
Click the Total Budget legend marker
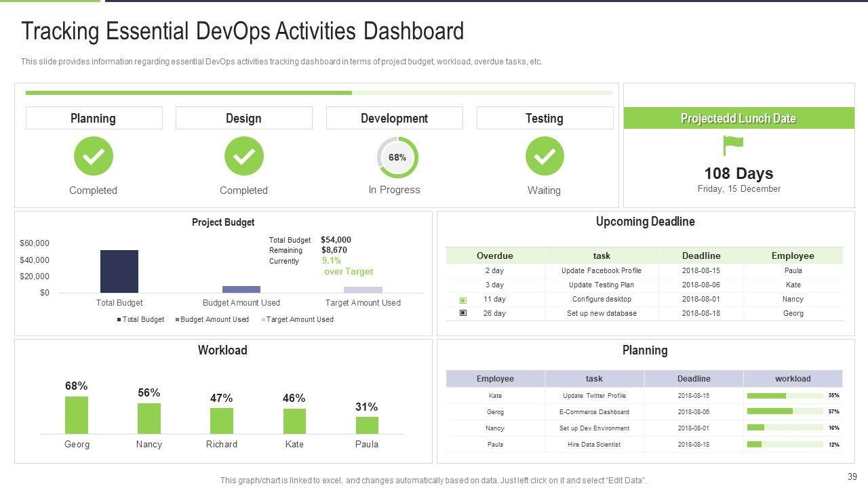click(x=119, y=320)
